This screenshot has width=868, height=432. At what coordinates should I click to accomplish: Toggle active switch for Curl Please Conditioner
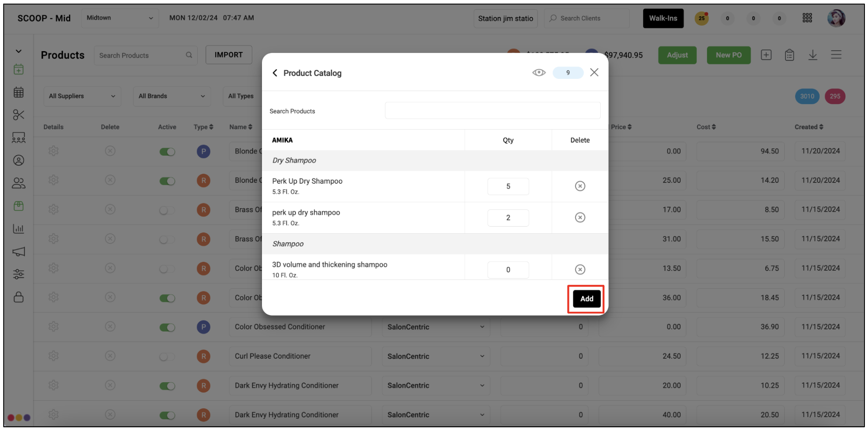[167, 357]
